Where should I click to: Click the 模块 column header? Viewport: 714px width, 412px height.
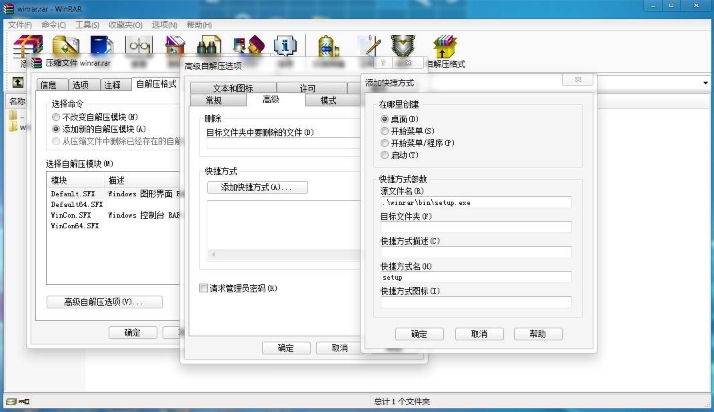pyautogui.click(x=76, y=180)
